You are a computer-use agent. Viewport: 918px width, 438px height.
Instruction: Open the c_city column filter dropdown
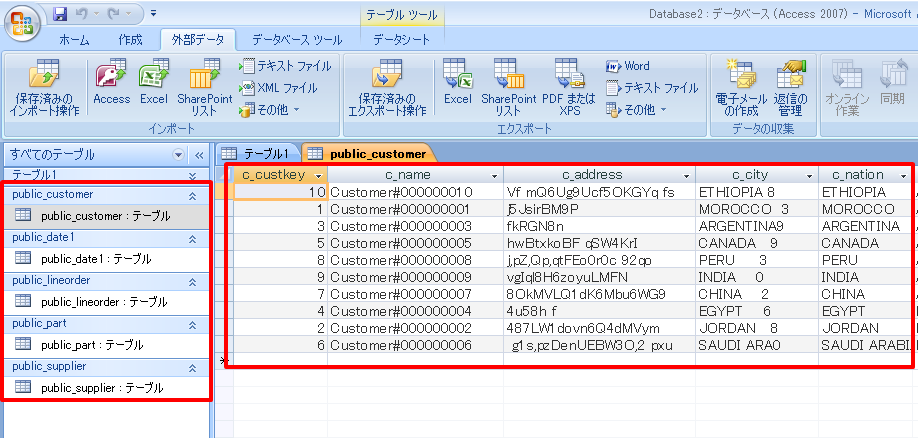point(806,175)
